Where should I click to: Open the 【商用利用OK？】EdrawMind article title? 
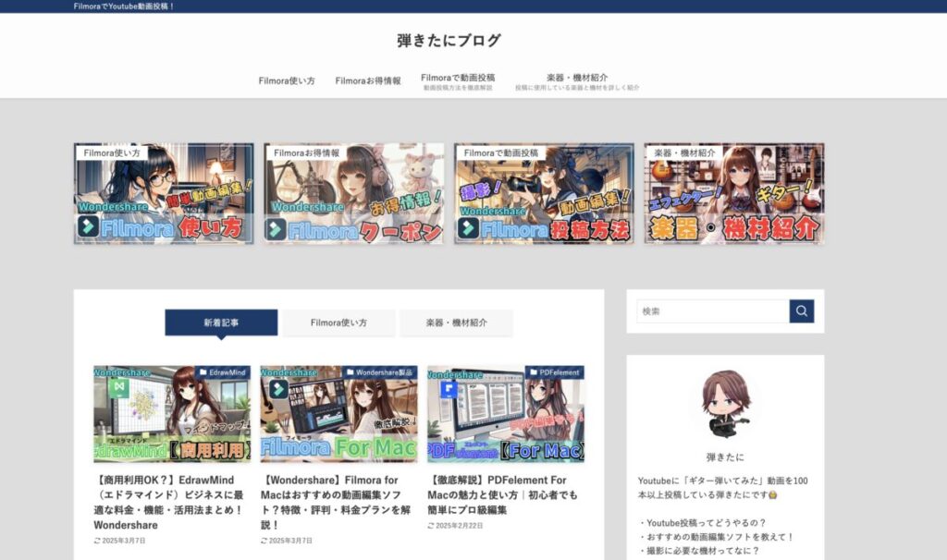point(169,502)
